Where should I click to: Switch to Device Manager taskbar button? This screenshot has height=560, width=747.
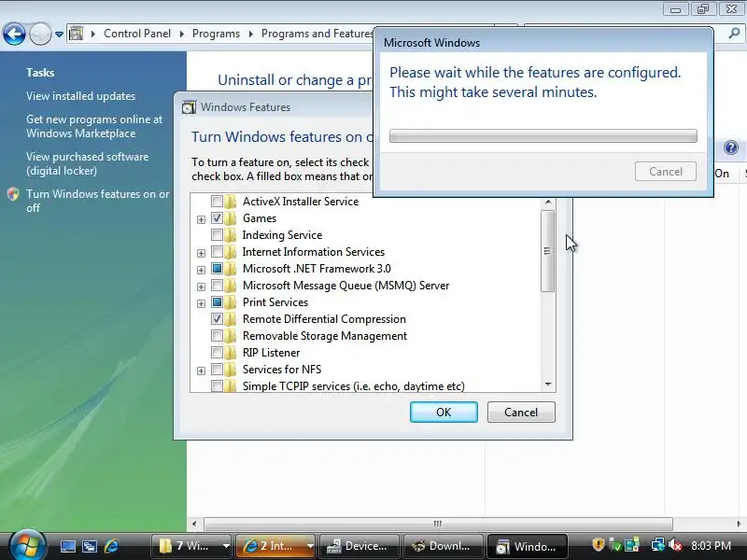359,546
